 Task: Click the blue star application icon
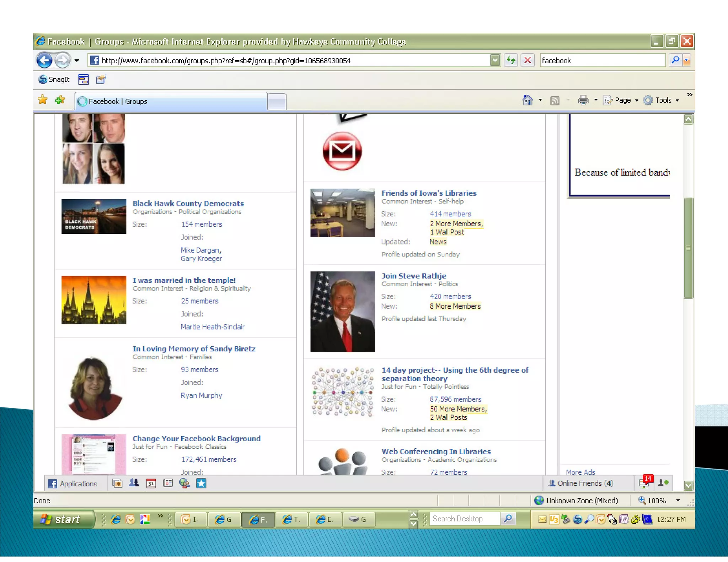tap(201, 483)
